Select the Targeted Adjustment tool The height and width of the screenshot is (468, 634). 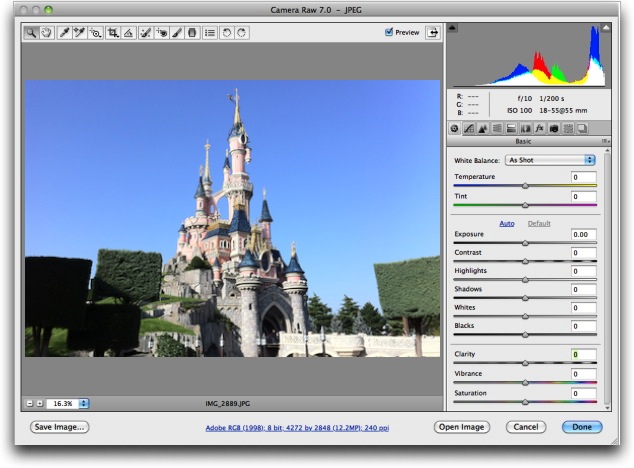[x=95, y=33]
